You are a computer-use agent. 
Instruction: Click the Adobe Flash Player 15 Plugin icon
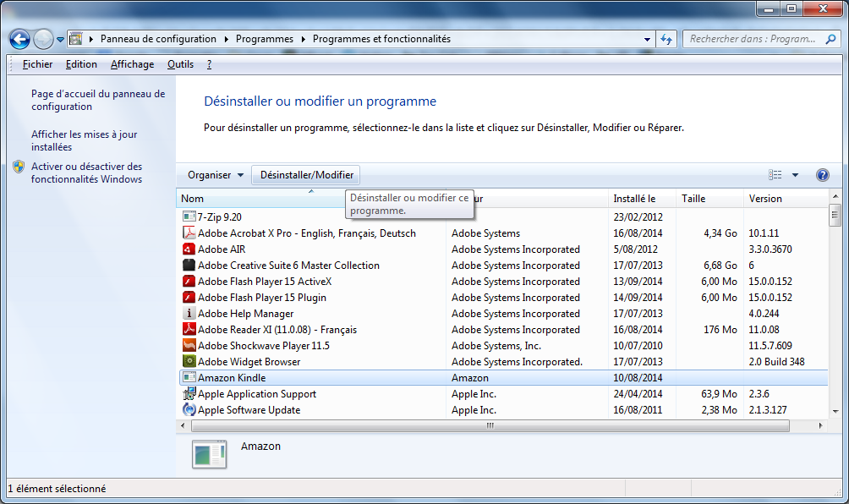click(x=189, y=297)
